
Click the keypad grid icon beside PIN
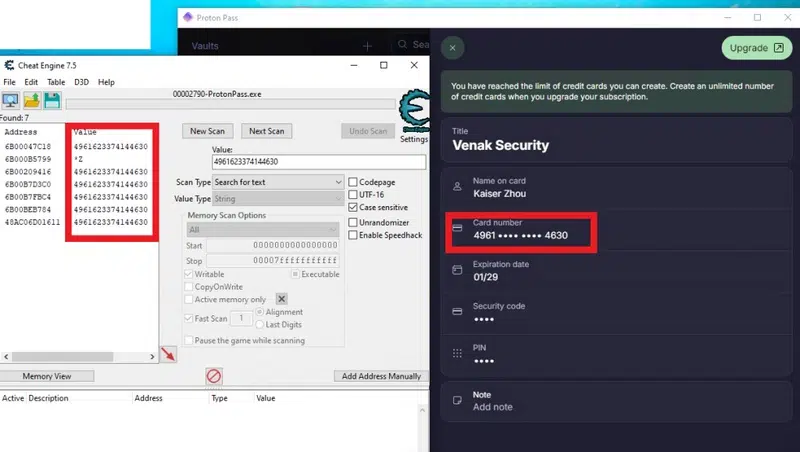click(x=457, y=353)
